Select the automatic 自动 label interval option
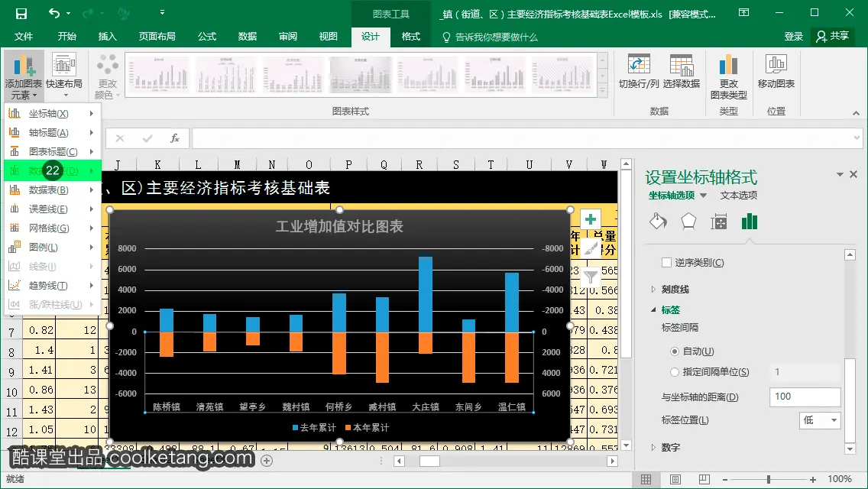Screen dimensions: 868x489 [x=674, y=351]
